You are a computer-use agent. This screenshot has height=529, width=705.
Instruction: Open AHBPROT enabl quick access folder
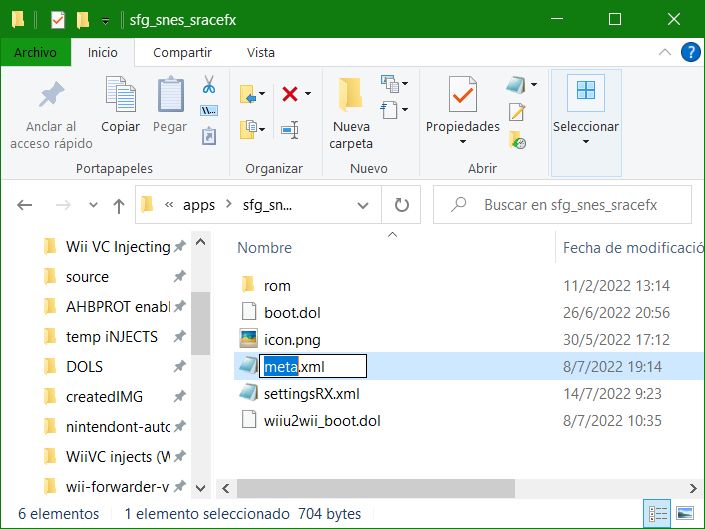pos(118,307)
